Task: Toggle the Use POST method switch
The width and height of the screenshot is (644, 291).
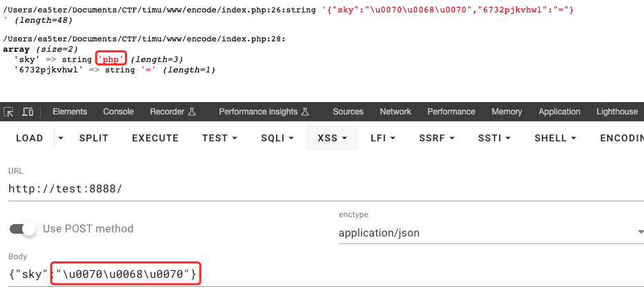Action: pos(23,229)
